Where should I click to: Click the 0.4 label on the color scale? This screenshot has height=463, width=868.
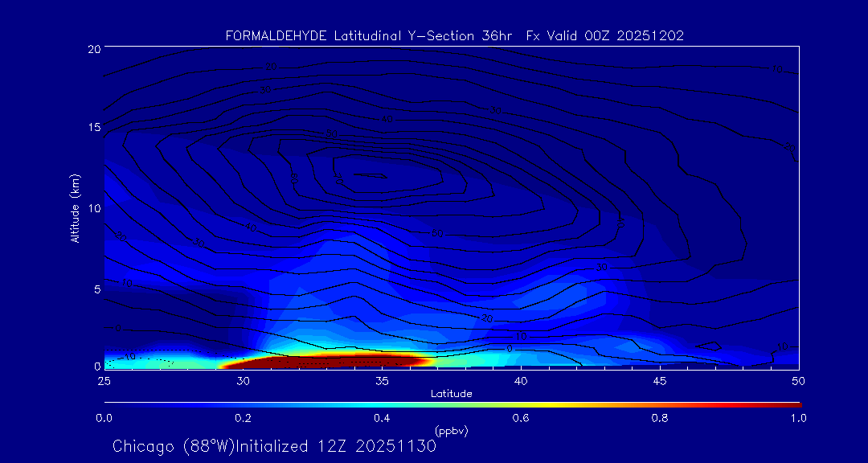click(382, 418)
